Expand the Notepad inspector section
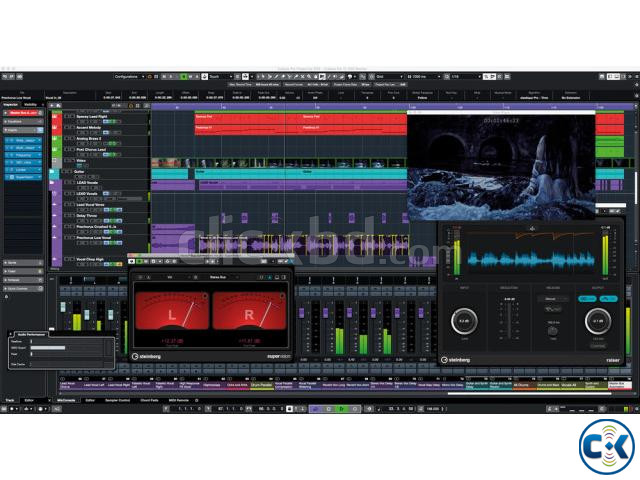Screen dimensions: 640x480 [23, 280]
